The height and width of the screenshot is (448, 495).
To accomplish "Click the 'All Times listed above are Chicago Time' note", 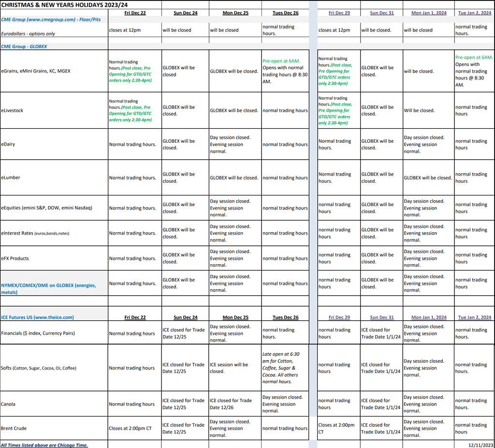I will (x=44, y=445).
